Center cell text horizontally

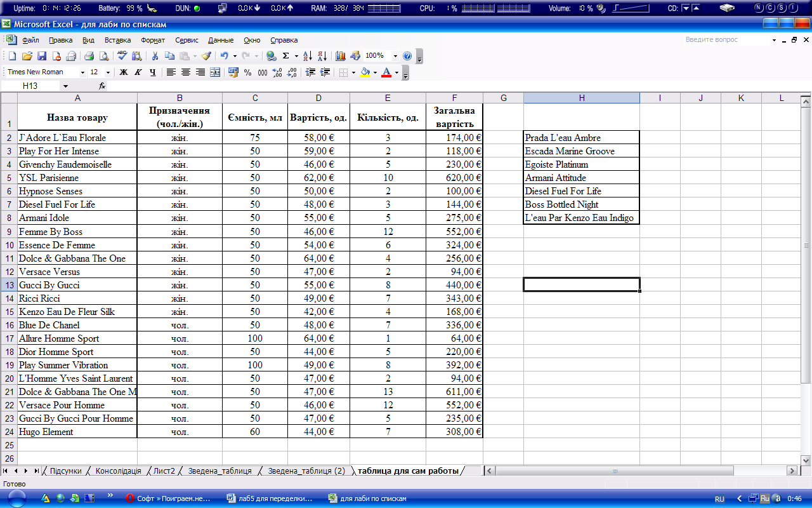click(x=186, y=72)
